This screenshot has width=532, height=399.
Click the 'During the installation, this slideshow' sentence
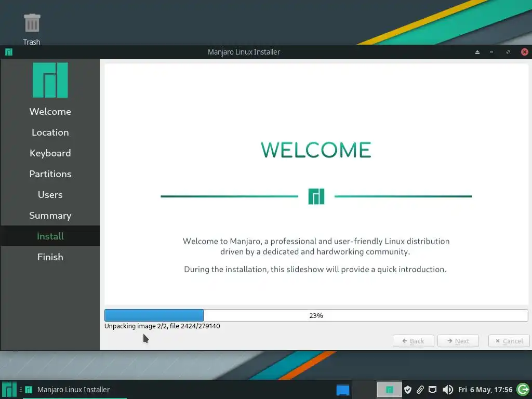point(315,270)
